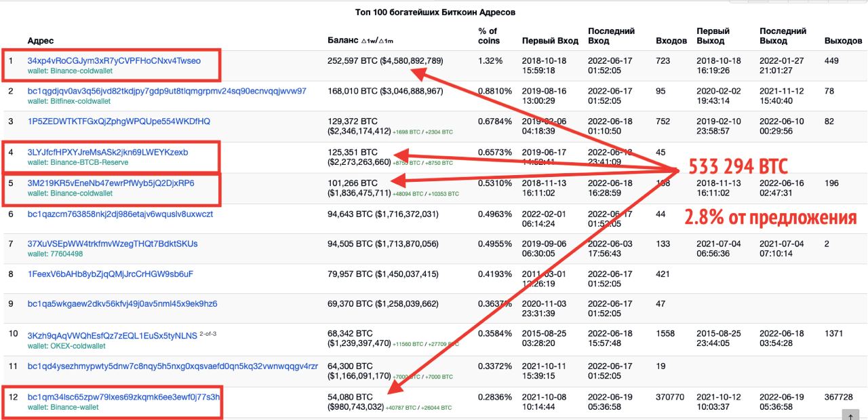Sort by the Адрес column header
Viewport: 868px width, 420px height.
(41, 41)
